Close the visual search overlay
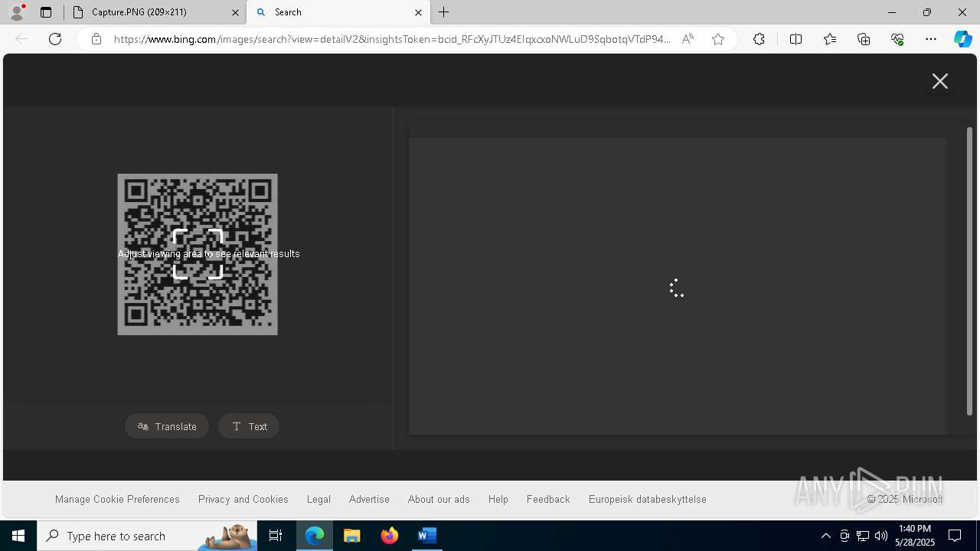 pos(940,81)
